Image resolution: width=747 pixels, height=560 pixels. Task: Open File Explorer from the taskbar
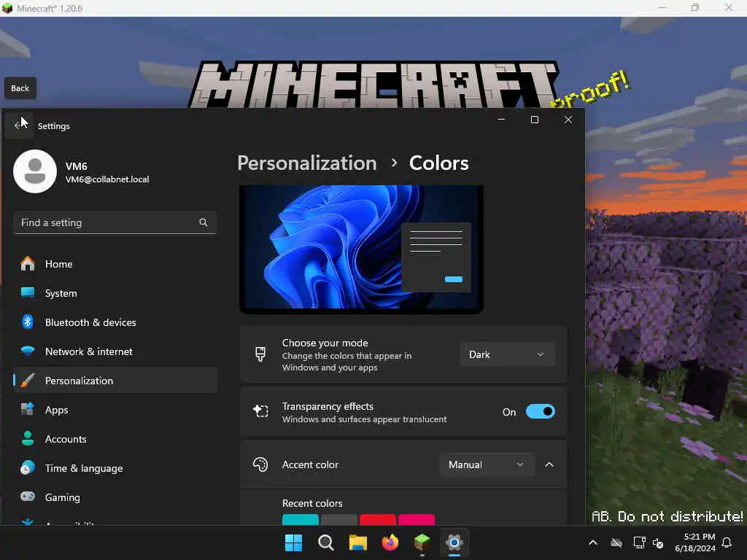[357, 542]
